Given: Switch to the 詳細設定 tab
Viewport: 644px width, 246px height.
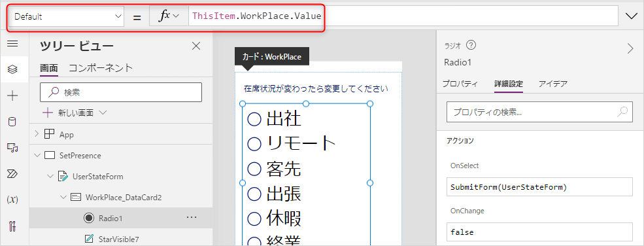Looking at the screenshot, I should (509, 84).
